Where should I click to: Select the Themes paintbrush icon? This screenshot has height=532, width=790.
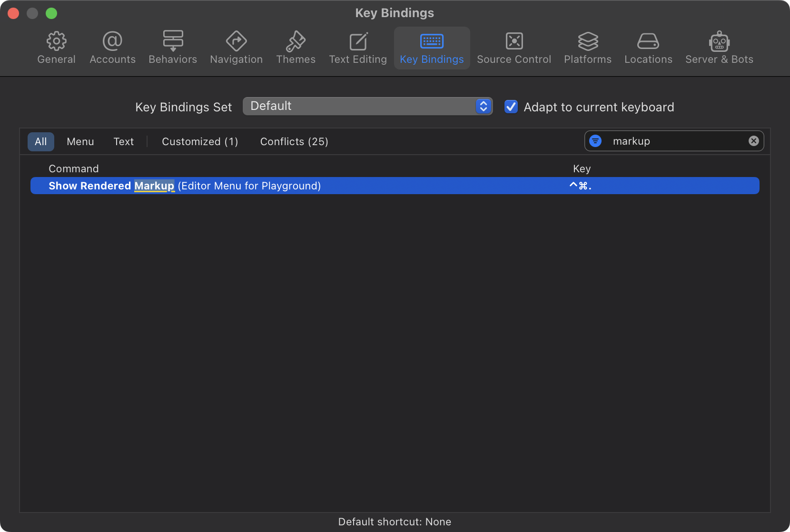click(x=296, y=42)
